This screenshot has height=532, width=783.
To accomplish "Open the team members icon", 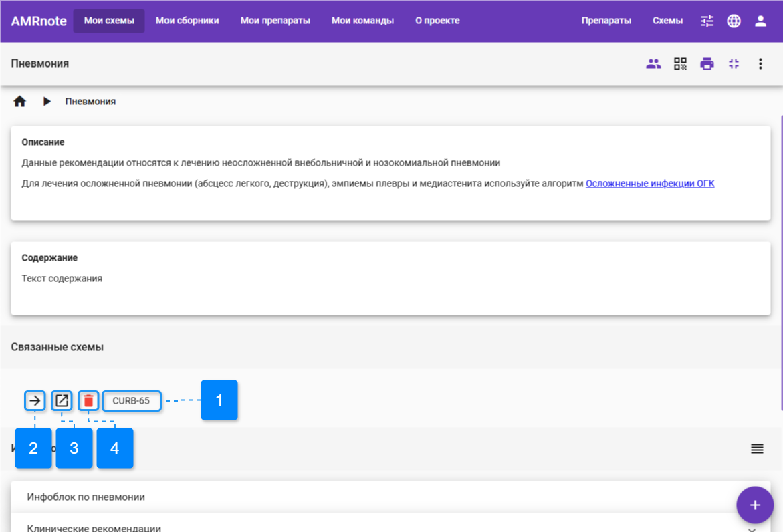I will click(653, 64).
